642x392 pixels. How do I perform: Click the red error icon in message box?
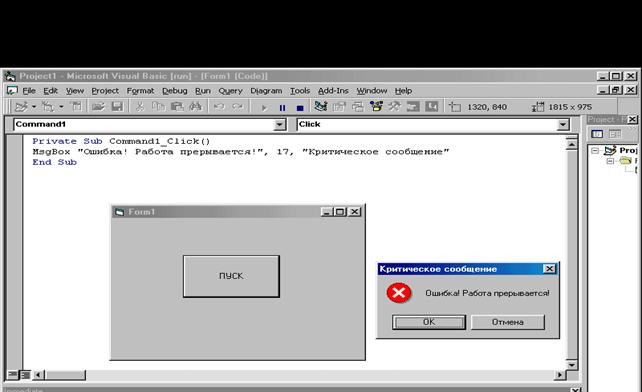pos(398,293)
